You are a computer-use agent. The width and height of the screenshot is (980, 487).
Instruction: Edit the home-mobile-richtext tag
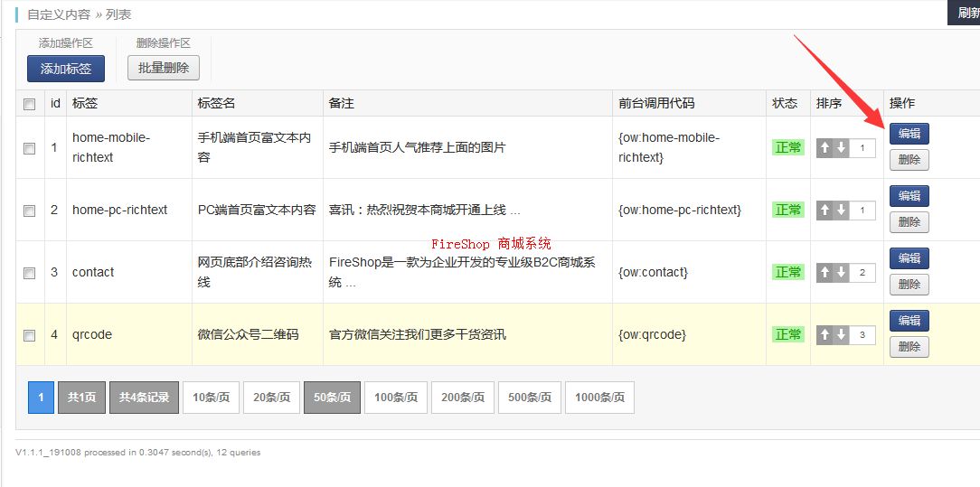point(909,134)
